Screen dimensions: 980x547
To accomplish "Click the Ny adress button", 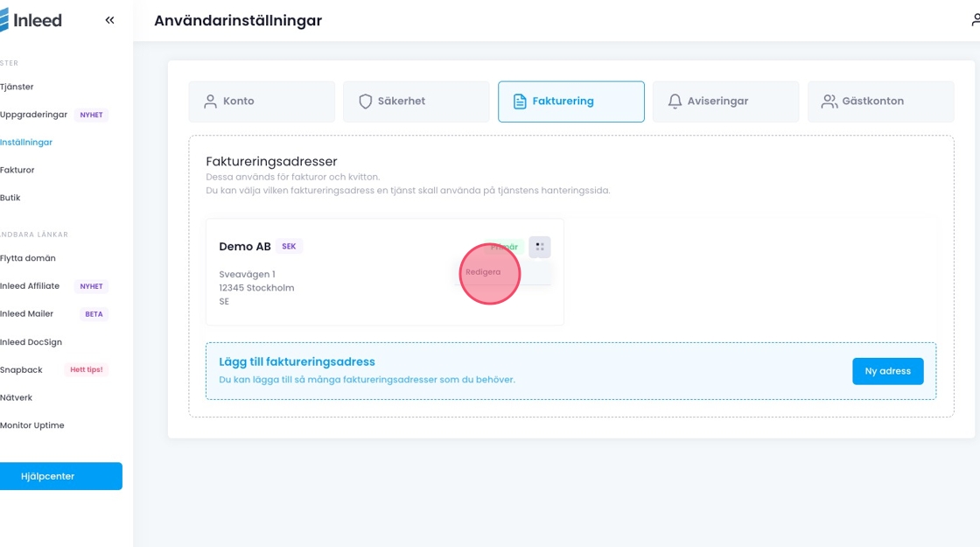I will (887, 371).
